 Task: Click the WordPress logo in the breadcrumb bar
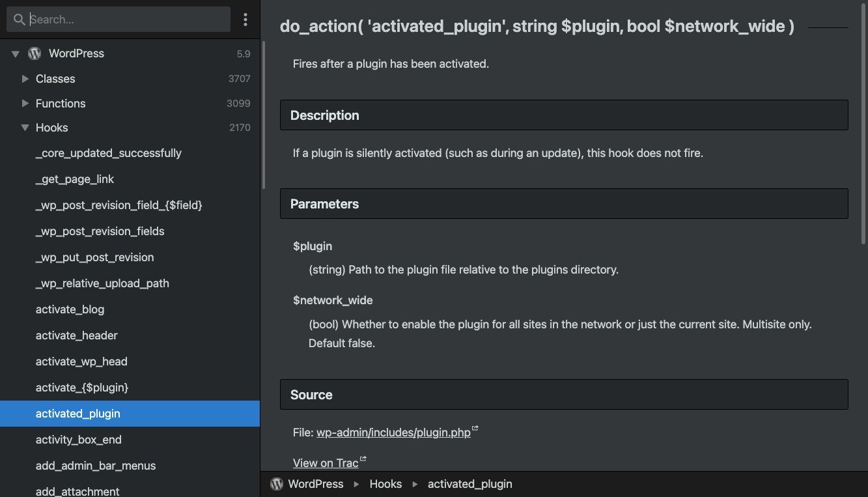coord(277,484)
